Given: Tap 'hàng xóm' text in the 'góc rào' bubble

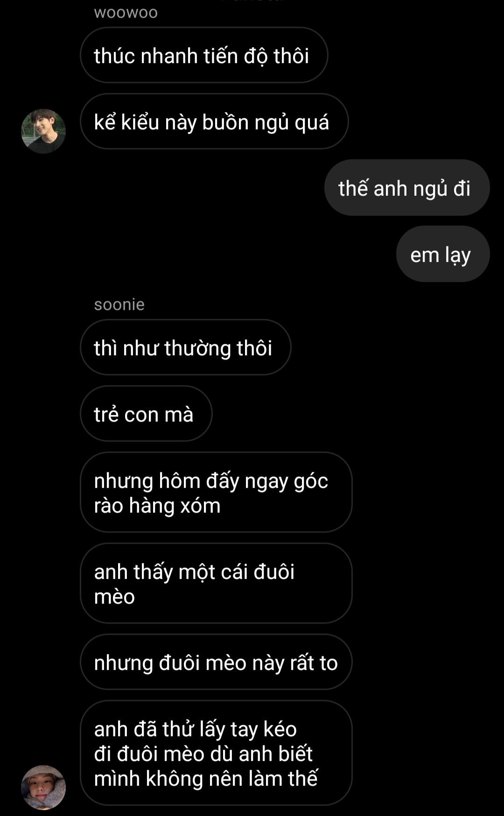Looking at the screenshot, I should [175, 506].
